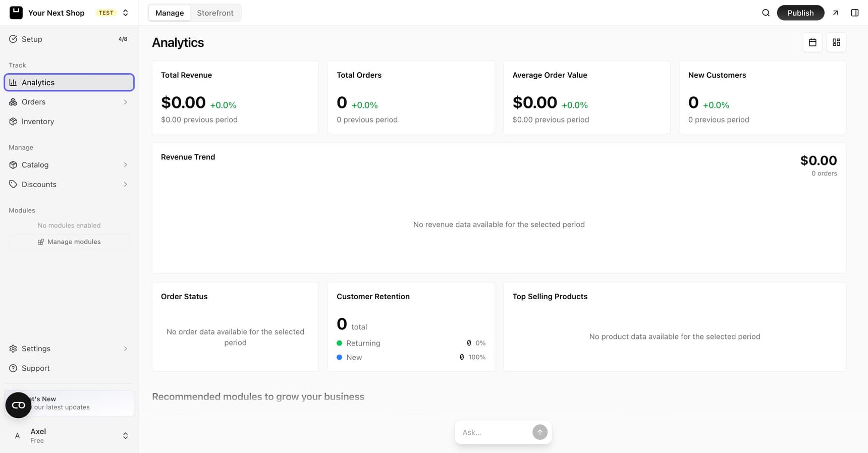Click the round black chat widget icon
The width and height of the screenshot is (868, 453).
18,405
